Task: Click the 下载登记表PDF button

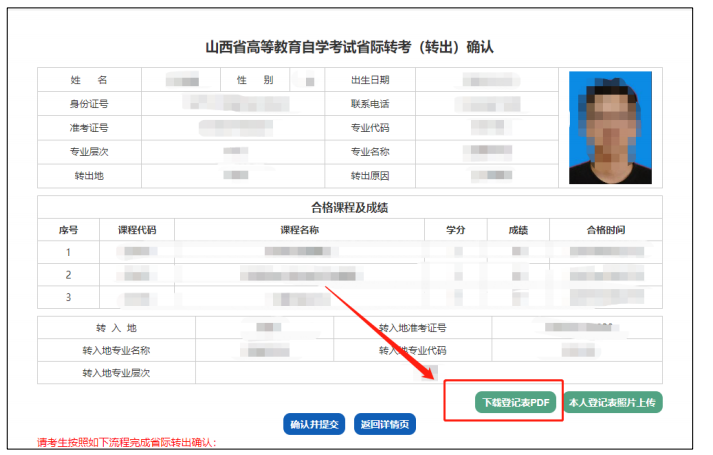Action: (515, 402)
